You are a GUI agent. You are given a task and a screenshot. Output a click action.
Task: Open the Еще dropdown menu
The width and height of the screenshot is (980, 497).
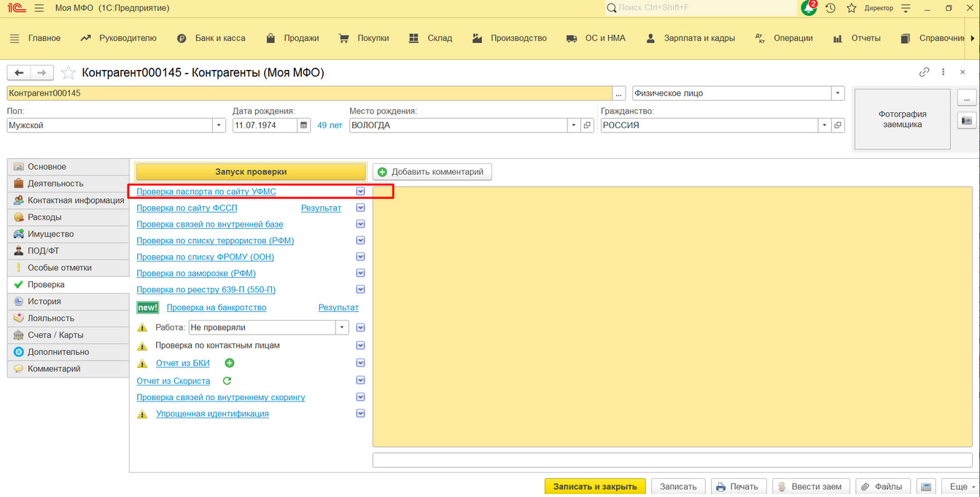(x=960, y=487)
